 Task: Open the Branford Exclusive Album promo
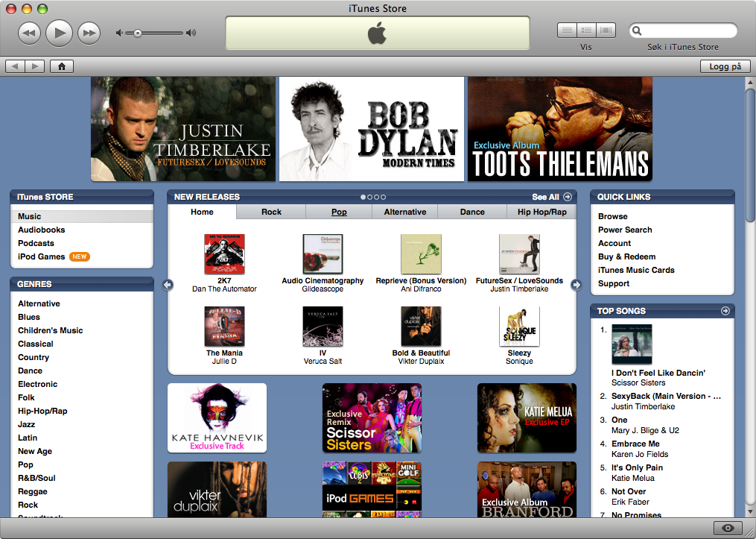pos(527,489)
